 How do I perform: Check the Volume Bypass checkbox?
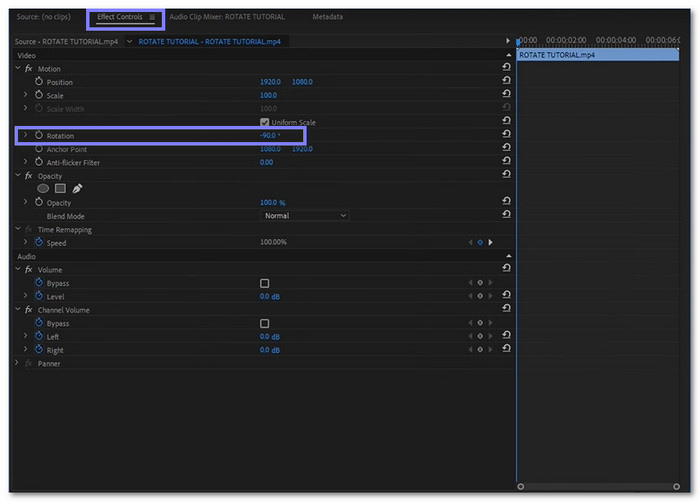click(264, 283)
